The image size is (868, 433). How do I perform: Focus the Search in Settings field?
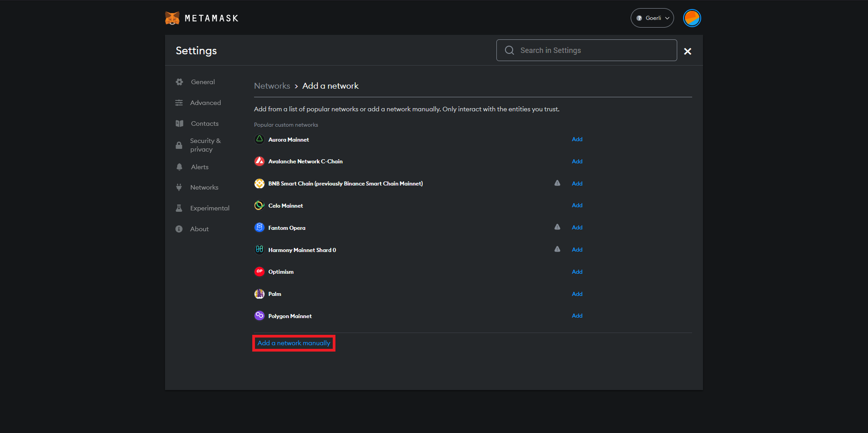coord(592,50)
